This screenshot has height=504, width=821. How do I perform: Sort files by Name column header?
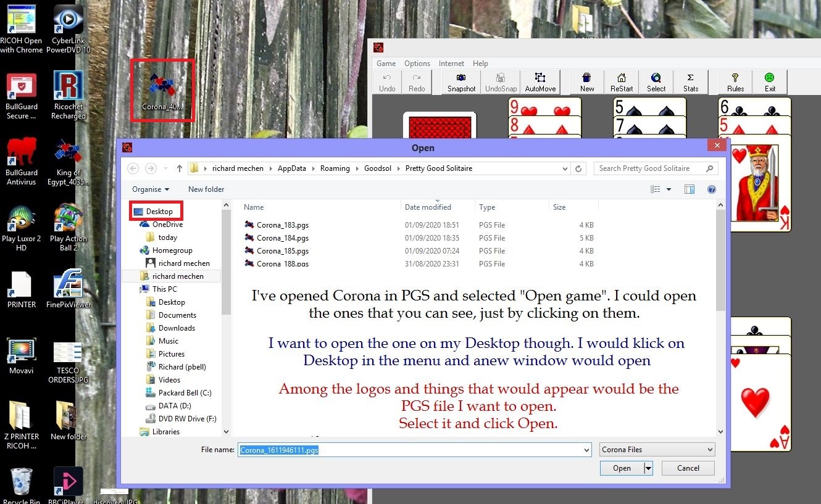click(x=321, y=207)
